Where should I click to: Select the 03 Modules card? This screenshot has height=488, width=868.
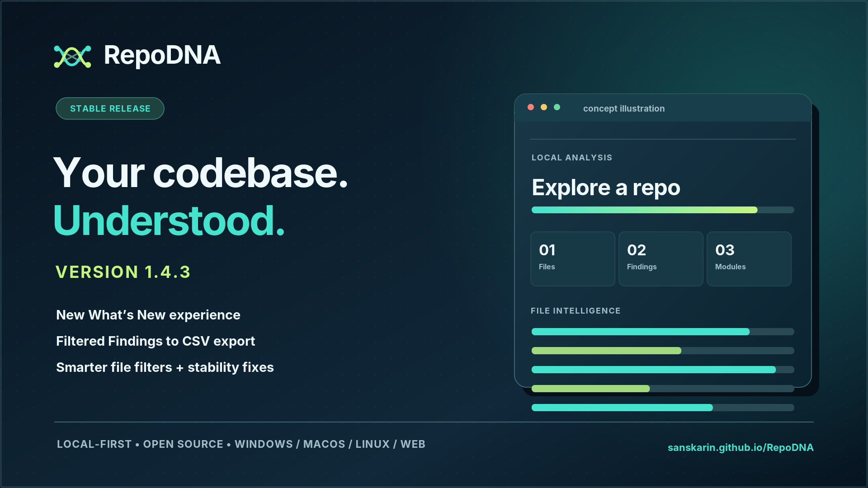pyautogui.click(x=749, y=259)
